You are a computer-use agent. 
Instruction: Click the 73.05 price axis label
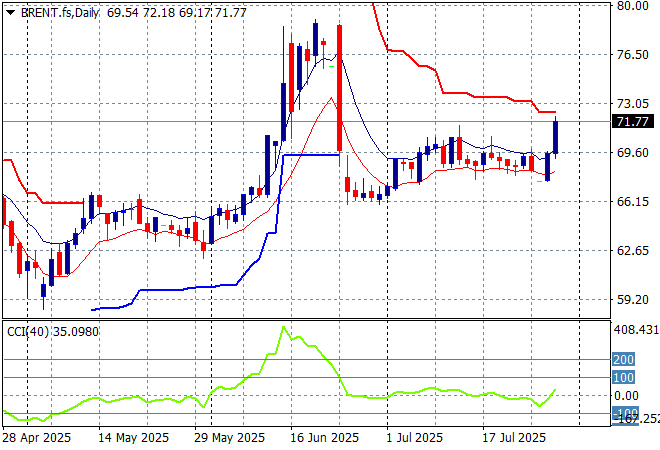tap(633, 104)
